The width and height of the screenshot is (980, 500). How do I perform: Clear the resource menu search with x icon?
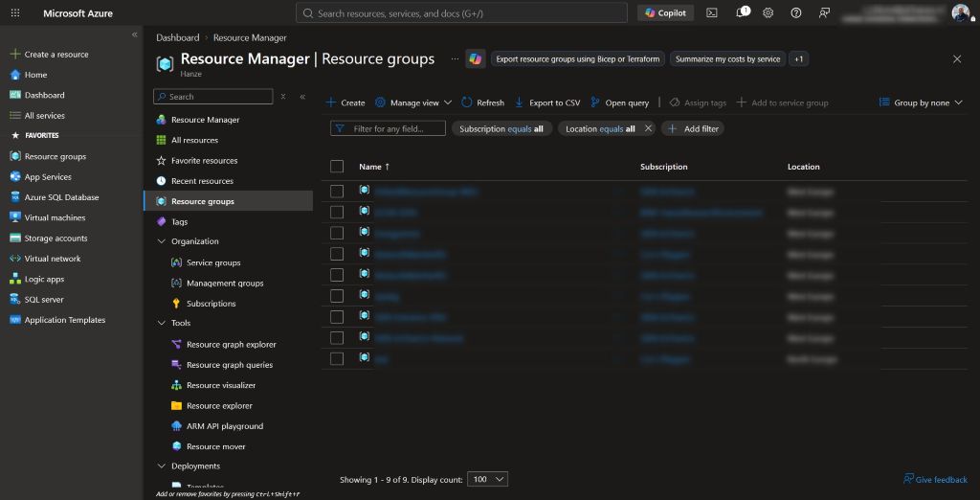click(x=283, y=97)
